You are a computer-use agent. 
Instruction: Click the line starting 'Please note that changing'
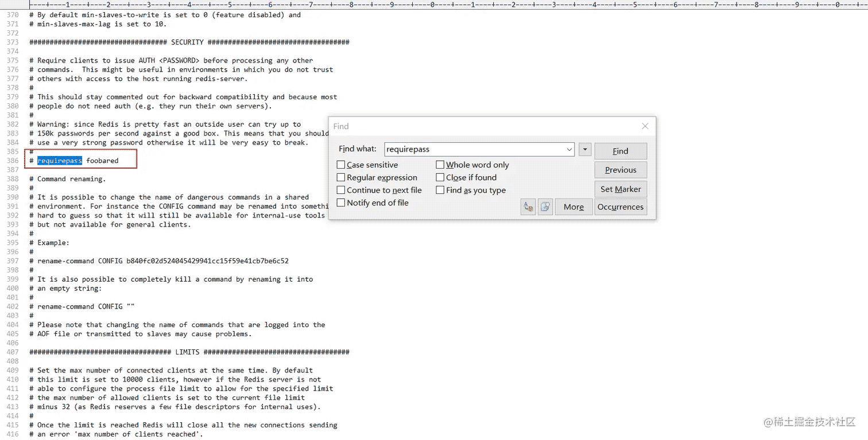point(177,325)
